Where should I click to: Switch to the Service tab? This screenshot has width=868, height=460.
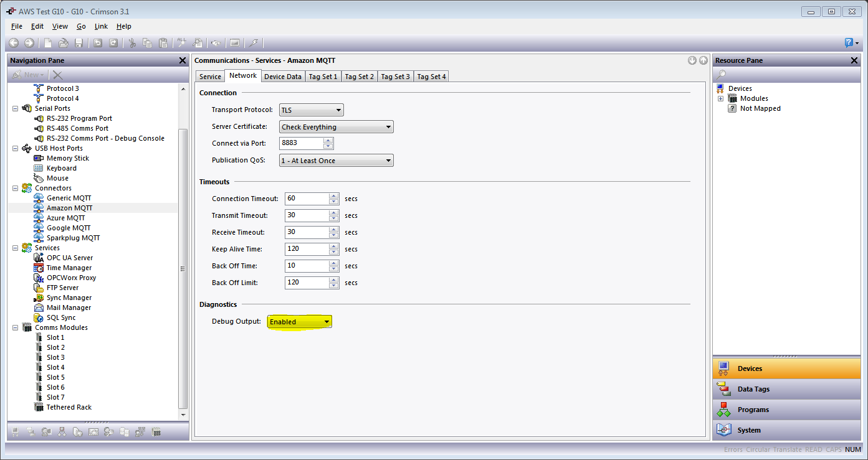click(x=210, y=77)
